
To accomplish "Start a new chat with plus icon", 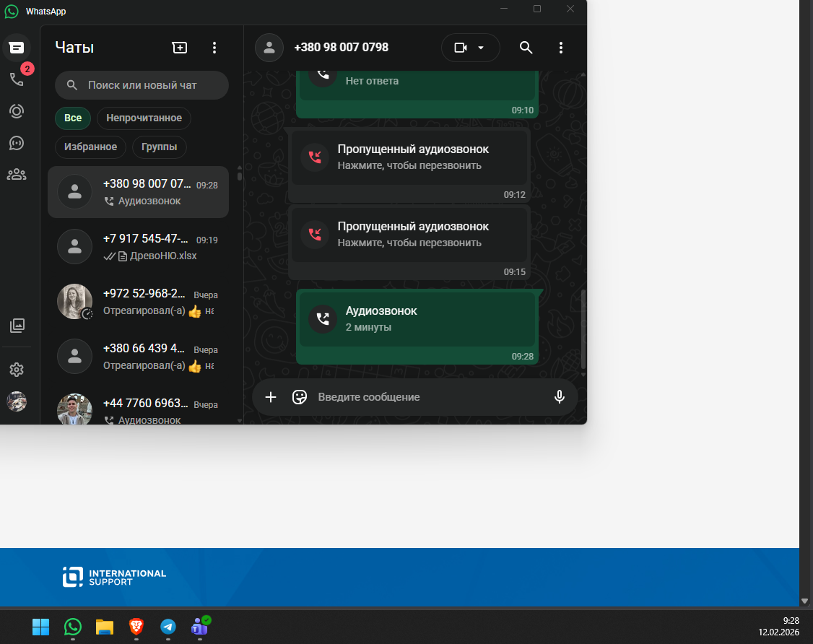I will tap(179, 48).
